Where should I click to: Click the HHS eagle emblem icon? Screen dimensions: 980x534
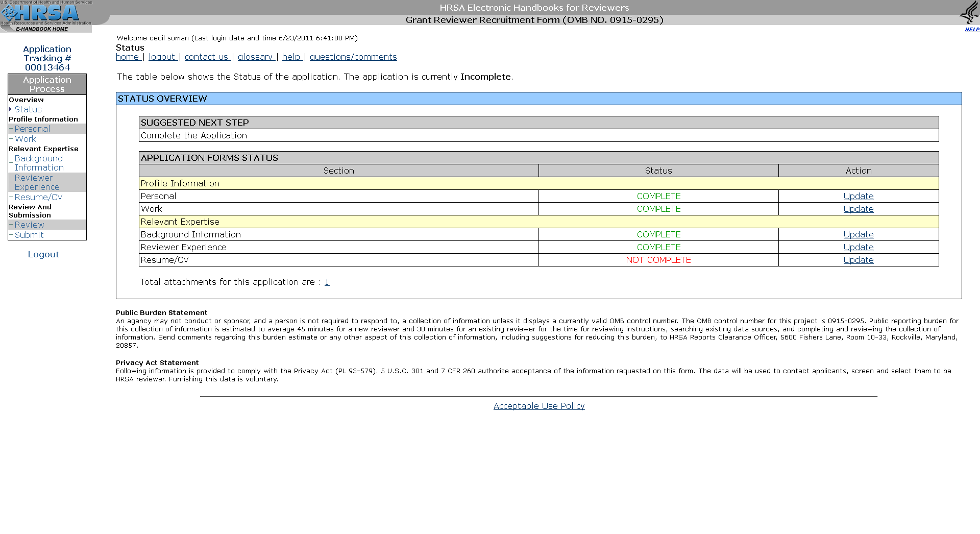click(969, 12)
